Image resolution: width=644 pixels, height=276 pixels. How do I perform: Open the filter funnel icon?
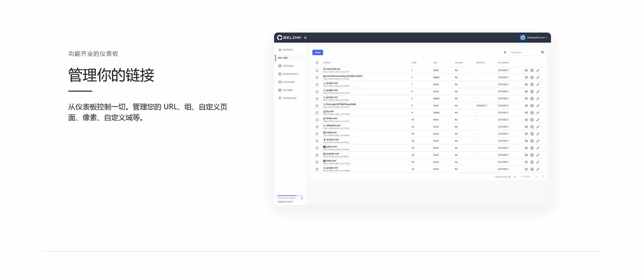click(505, 53)
